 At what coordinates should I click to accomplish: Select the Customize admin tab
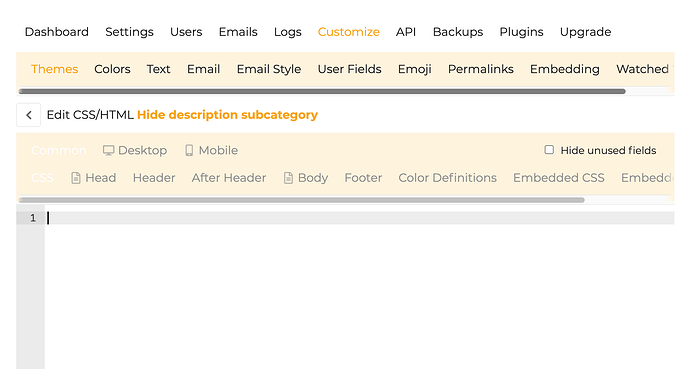[x=349, y=32]
